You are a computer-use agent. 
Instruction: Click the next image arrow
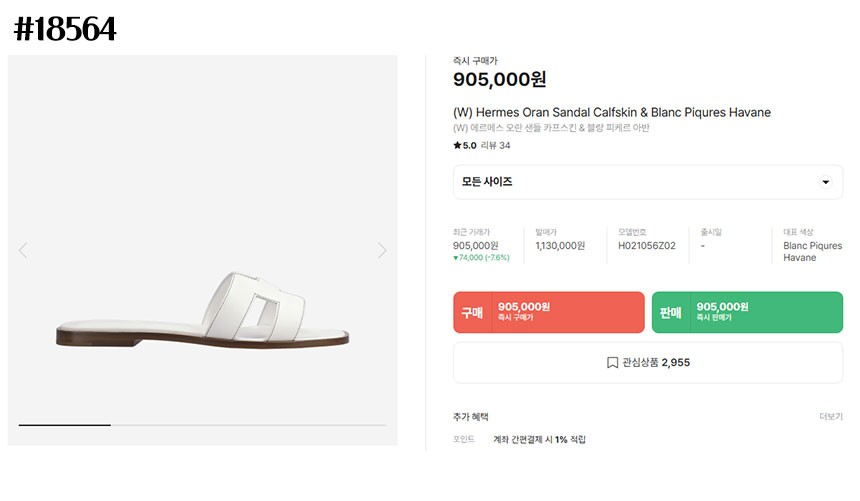[x=382, y=251]
